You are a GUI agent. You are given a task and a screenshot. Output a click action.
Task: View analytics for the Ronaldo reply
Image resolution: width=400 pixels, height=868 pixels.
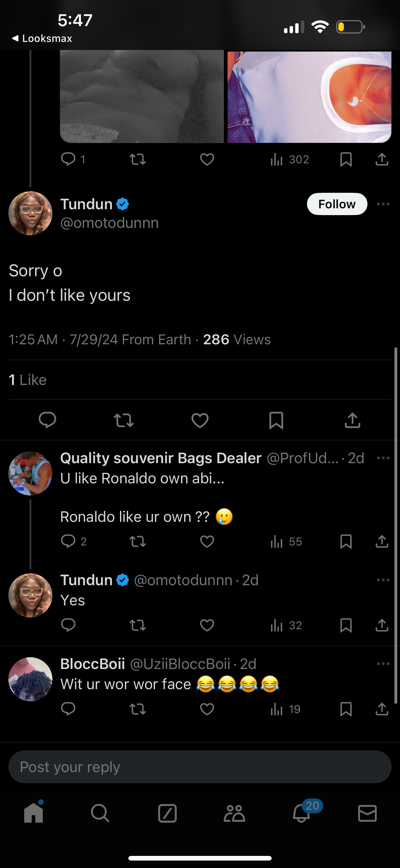tap(286, 541)
